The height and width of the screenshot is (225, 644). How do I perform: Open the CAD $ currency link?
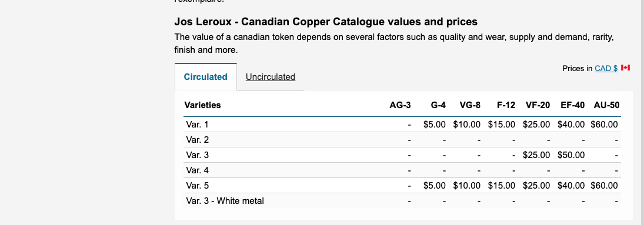[606, 69]
